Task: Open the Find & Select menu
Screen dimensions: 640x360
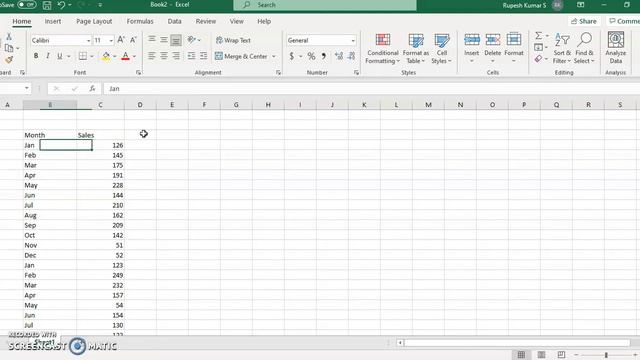Action: (584, 49)
